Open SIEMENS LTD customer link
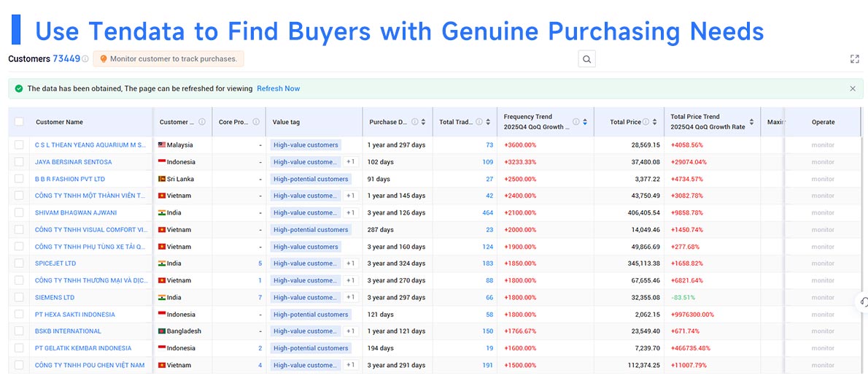Screen dimensions: 868x381 [54, 297]
